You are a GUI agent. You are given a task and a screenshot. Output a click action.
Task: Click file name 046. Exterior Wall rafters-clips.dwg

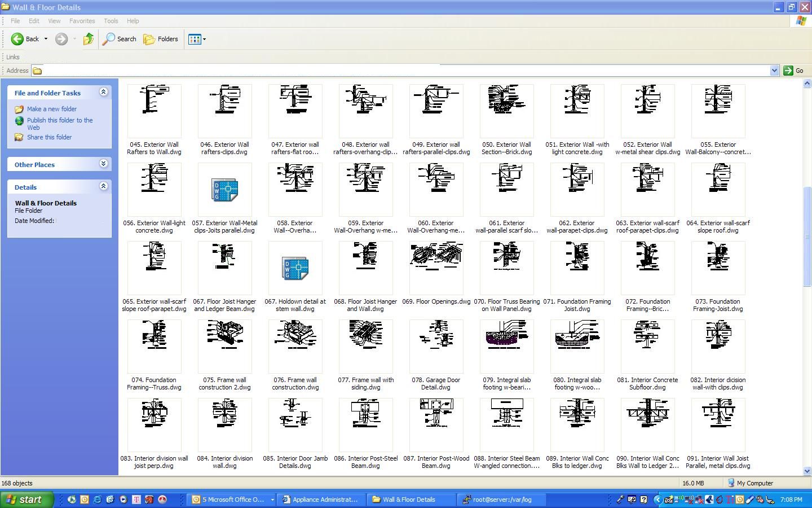[x=224, y=148]
